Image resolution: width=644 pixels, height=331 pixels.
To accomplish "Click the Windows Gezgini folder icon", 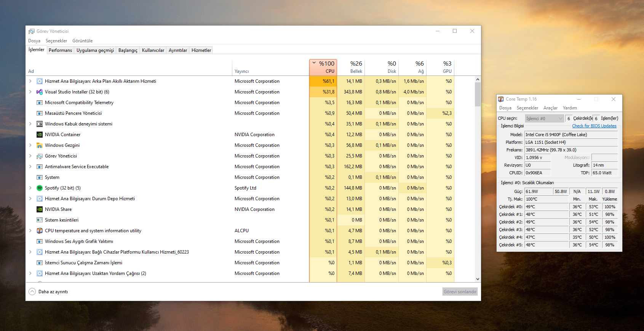I will 40,145.
